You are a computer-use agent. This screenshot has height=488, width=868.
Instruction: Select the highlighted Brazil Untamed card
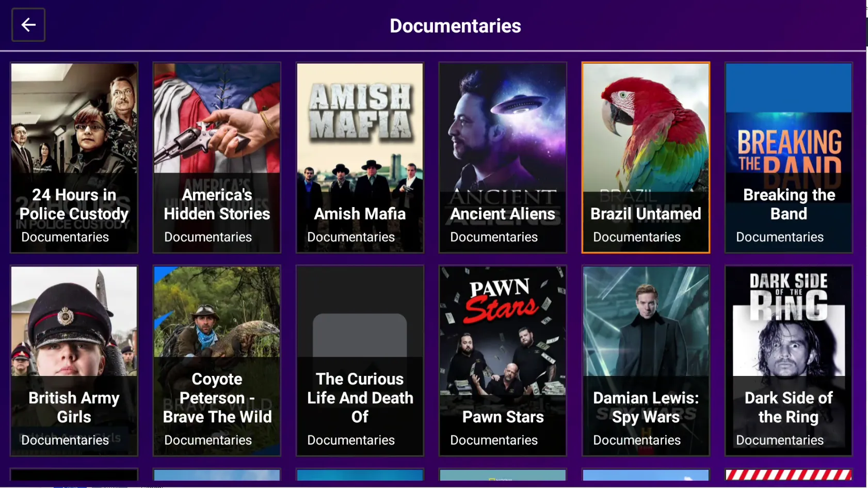[x=646, y=158]
